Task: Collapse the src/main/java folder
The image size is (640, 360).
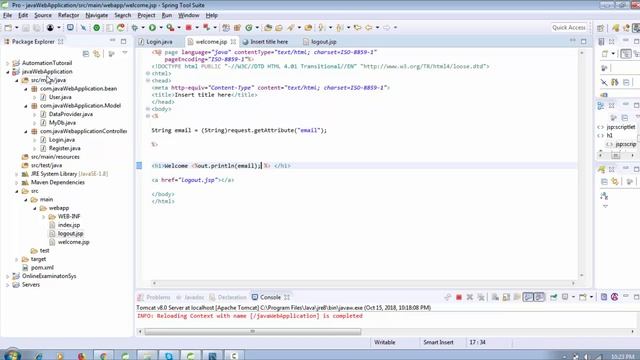Action: (x=17, y=80)
